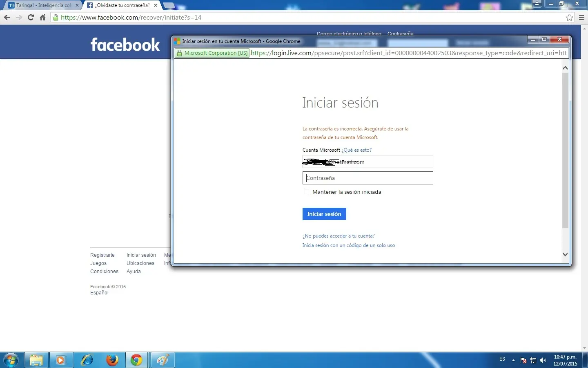The width and height of the screenshot is (588, 368).
Task: Open the Windows Start menu
Action: (11, 360)
